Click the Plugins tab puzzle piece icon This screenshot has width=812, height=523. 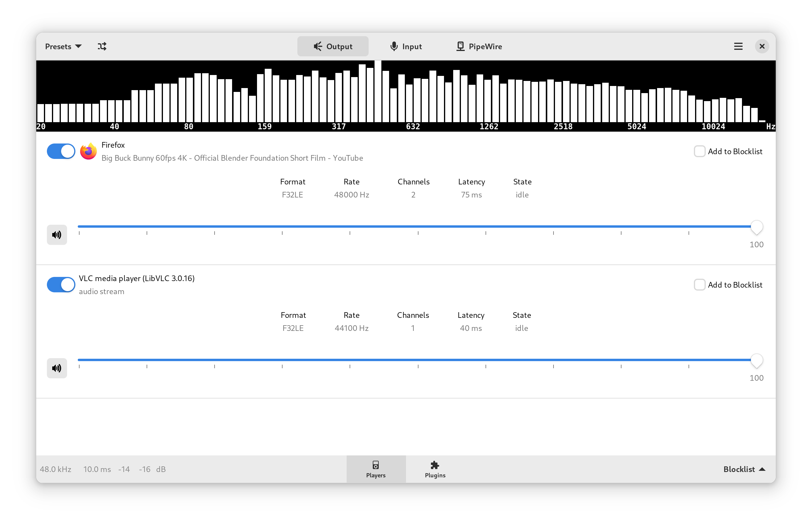tap(435, 465)
